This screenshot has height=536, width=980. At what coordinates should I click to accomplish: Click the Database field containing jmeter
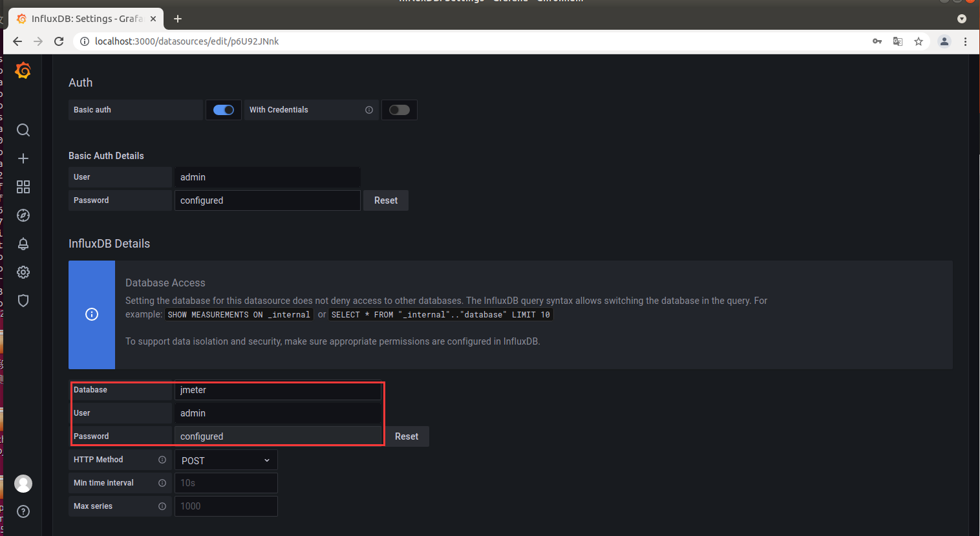pyautogui.click(x=278, y=390)
